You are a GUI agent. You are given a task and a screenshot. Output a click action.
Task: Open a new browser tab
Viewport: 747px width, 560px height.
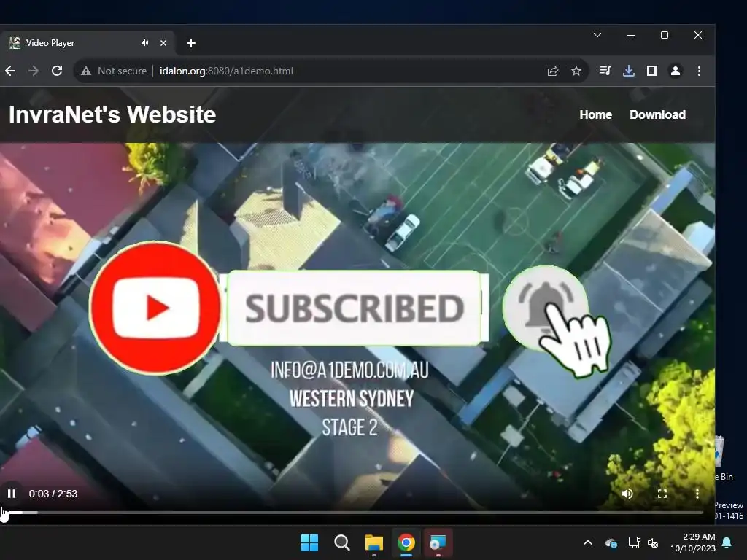[191, 43]
